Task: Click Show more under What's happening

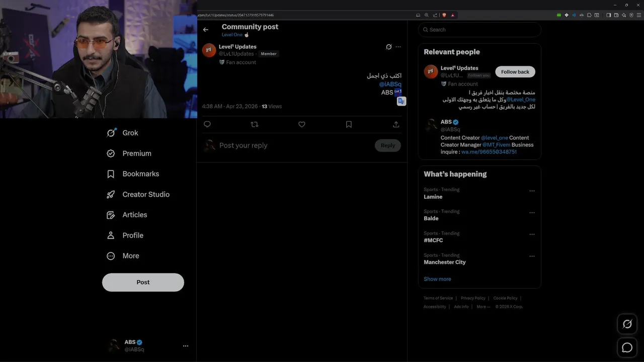Action: 437,279
